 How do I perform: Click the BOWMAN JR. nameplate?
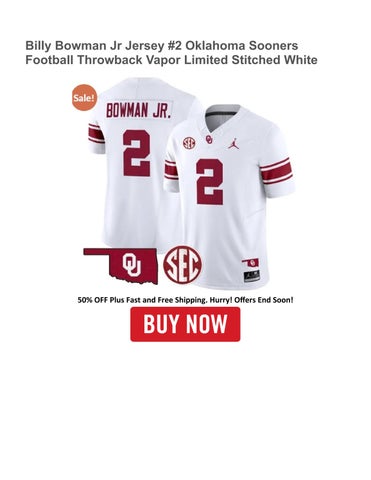click(138, 110)
